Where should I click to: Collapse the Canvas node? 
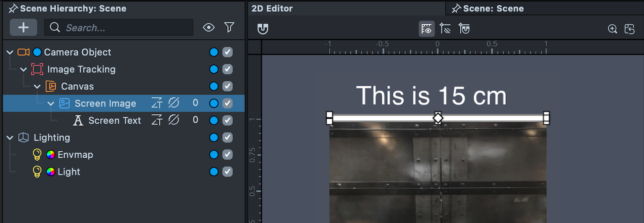click(x=38, y=86)
